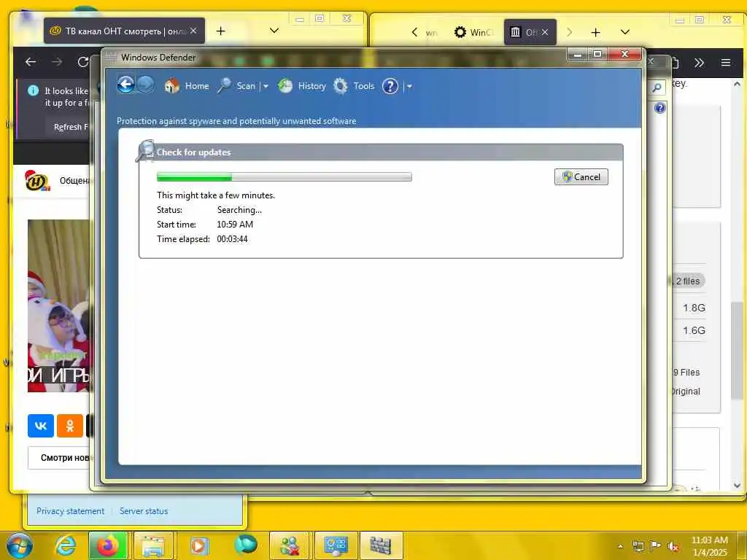List all tabs in left browser window
The image size is (747, 560).
274,31
